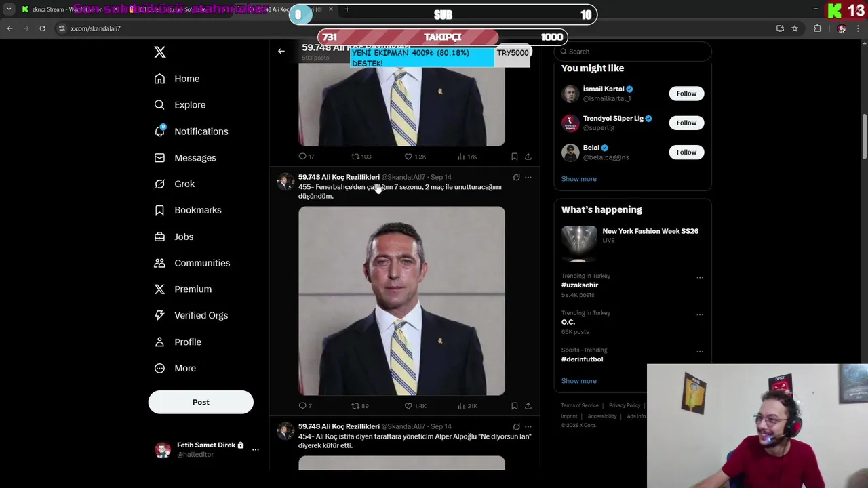Image resolution: width=868 pixels, height=488 pixels.
Task: Go back in browser history
Action: pyautogui.click(x=9, y=28)
